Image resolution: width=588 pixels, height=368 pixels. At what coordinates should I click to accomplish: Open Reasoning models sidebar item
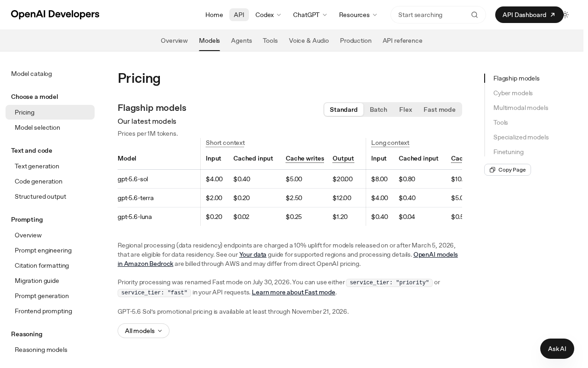tap(50, 350)
